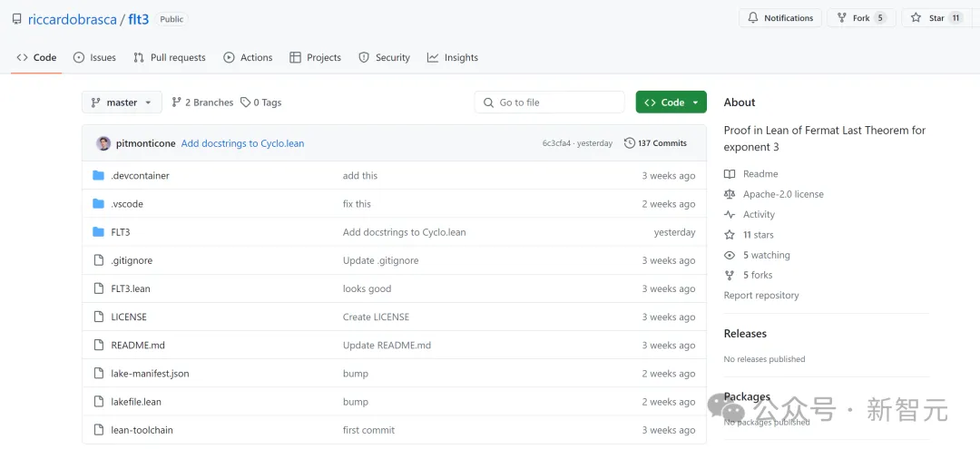Viewport: 980px width, 449px height.
Task: Switch to the Issues tab
Action: (94, 57)
